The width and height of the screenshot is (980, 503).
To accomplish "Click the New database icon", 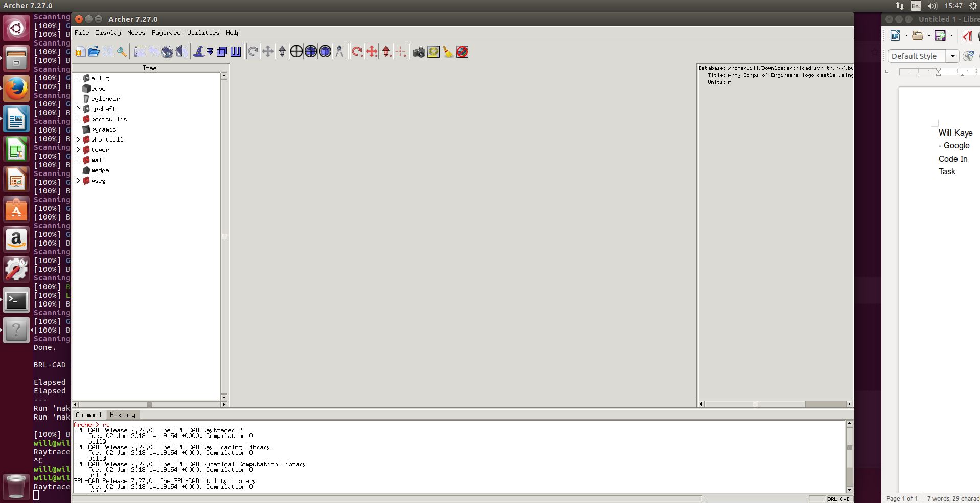I will [80, 52].
